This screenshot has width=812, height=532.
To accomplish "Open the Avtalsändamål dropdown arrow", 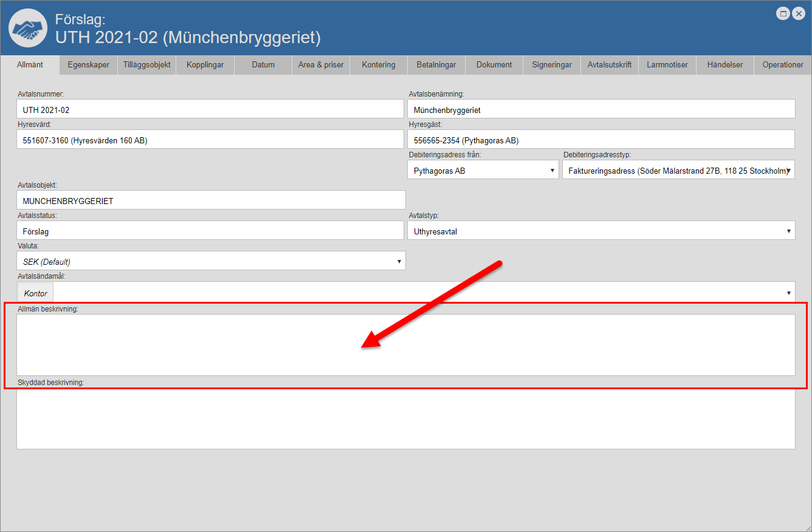I will point(789,293).
